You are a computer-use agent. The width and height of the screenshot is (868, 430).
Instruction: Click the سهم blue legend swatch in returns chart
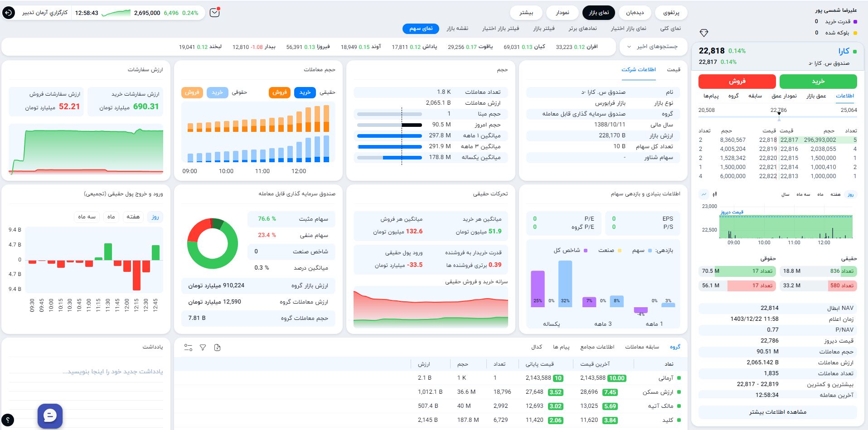pyautogui.click(x=650, y=251)
